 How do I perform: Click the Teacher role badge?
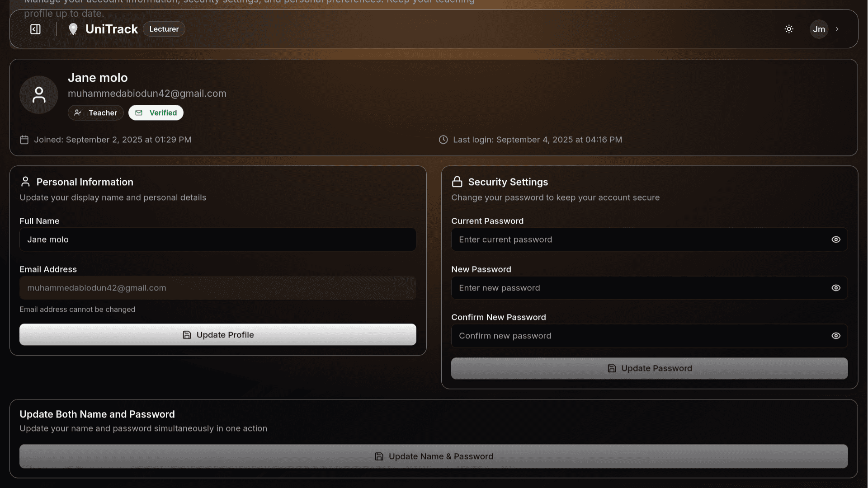96,113
